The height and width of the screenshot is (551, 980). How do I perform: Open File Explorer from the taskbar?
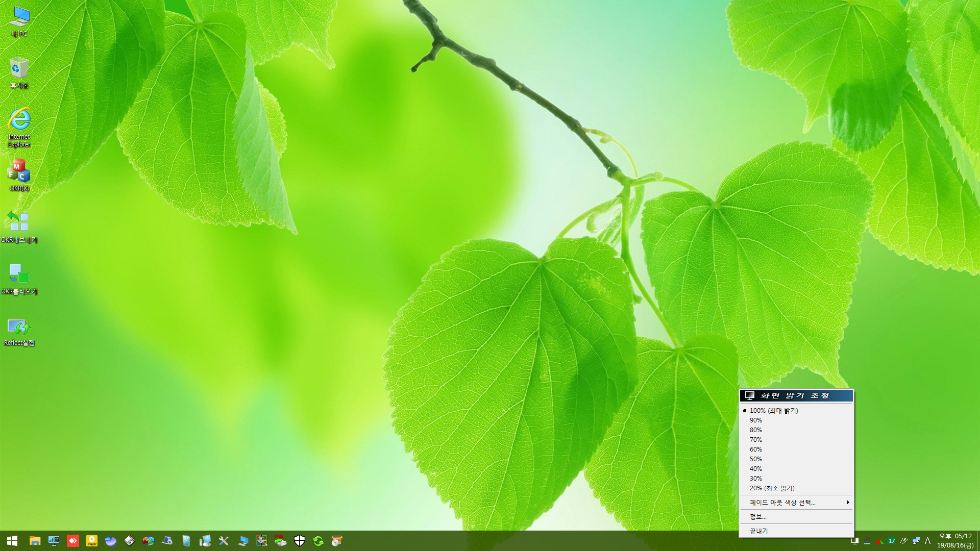(x=35, y=541)
